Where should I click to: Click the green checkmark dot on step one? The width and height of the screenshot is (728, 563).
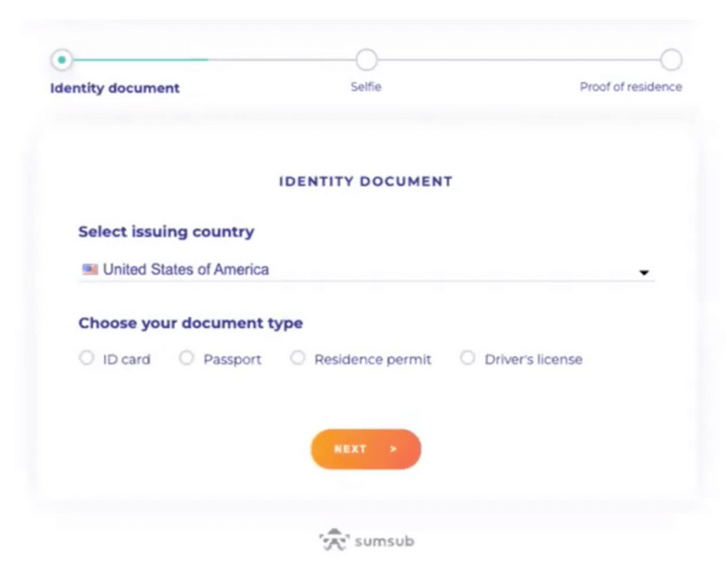point(61,61)
